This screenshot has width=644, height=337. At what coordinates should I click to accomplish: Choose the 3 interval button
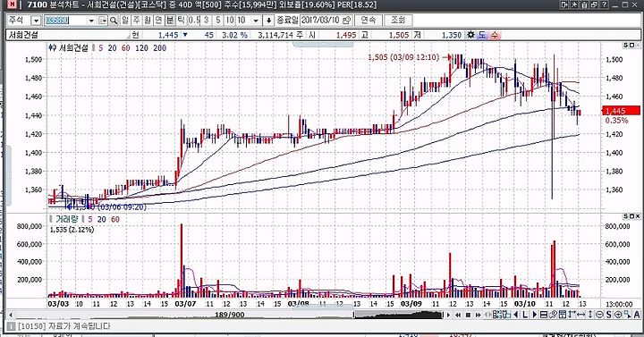[207, 21]
